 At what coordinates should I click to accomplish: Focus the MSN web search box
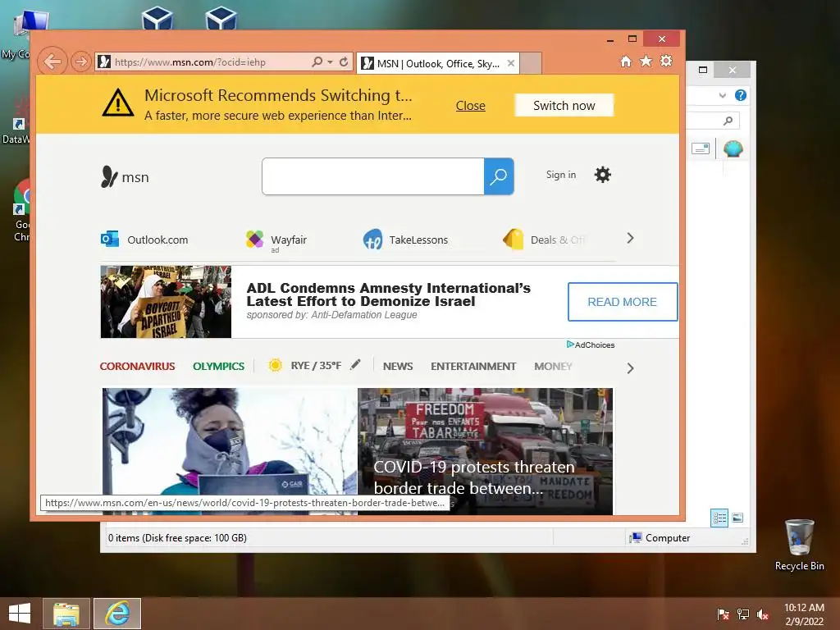(x=373, y=176)
